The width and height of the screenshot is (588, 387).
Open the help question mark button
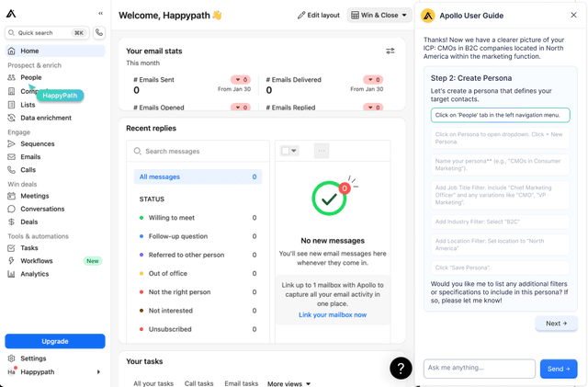click(401, 369)
